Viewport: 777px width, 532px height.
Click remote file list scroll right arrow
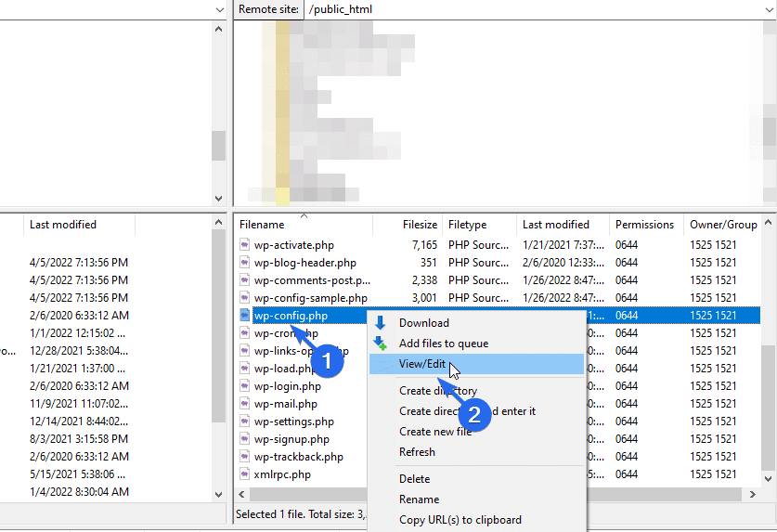(752, 494)
